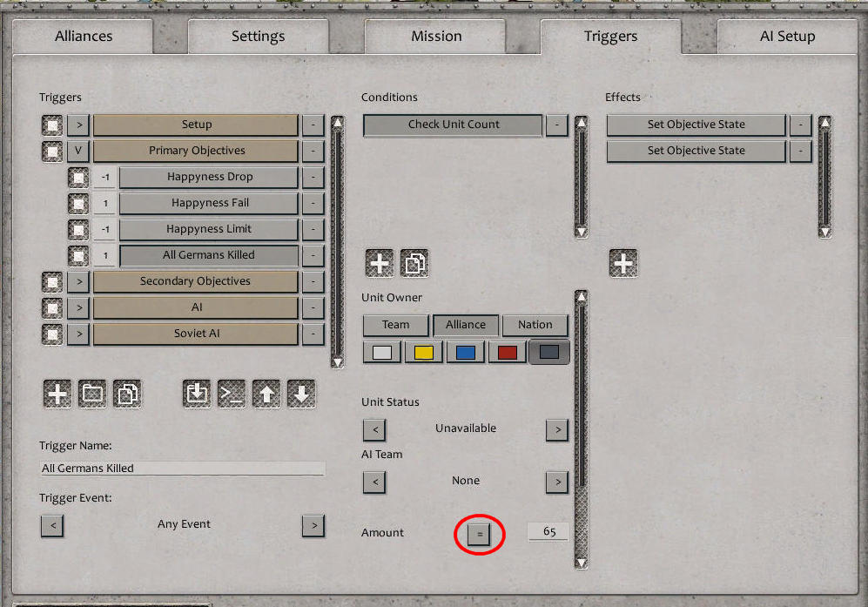Viewport: 868px width, 607px height.
Task: Open the AI Setup tab
Action: point(787,37)
